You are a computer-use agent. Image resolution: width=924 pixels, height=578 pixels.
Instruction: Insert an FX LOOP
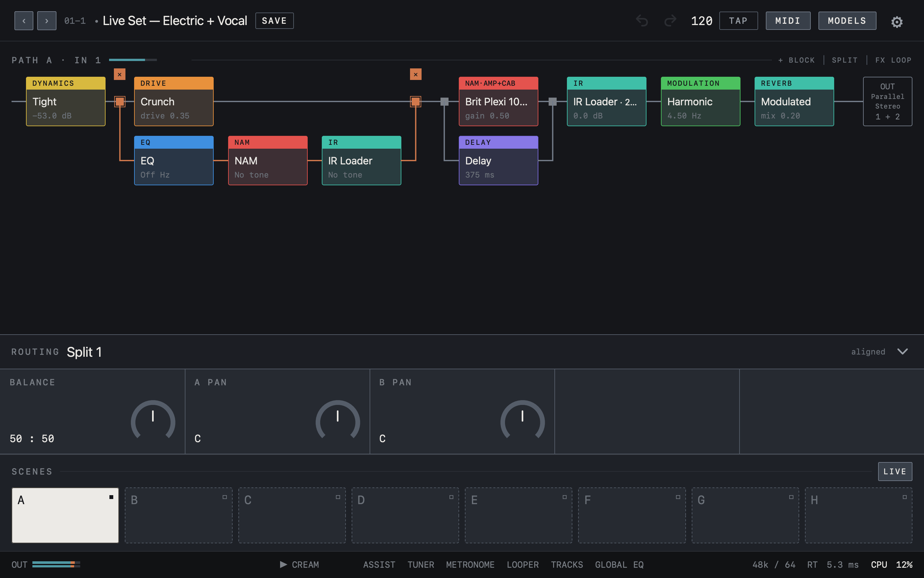[893, 60]
